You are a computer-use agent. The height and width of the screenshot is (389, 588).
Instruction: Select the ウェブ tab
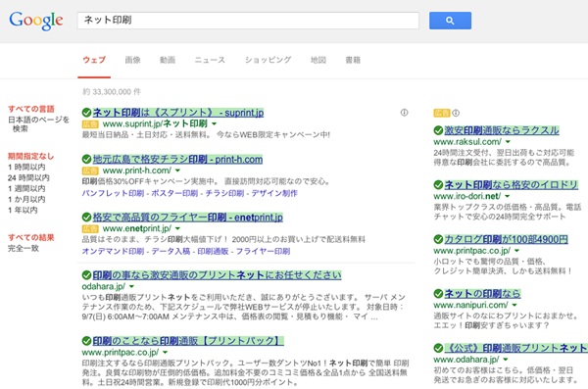click(94, 60)
